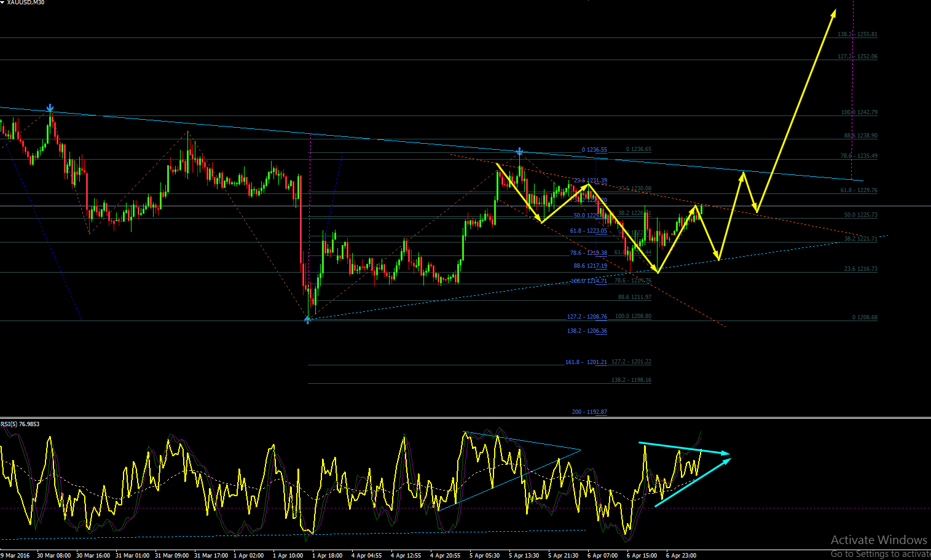Click the 5 Apr 13:30 time axis label

[524, 556]
